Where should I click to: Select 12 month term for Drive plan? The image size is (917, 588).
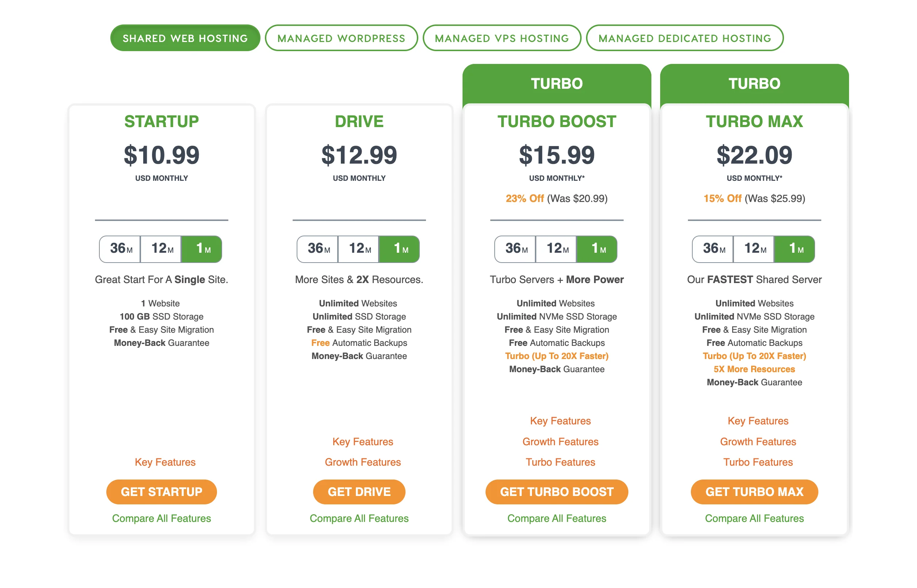click(359, 249)
